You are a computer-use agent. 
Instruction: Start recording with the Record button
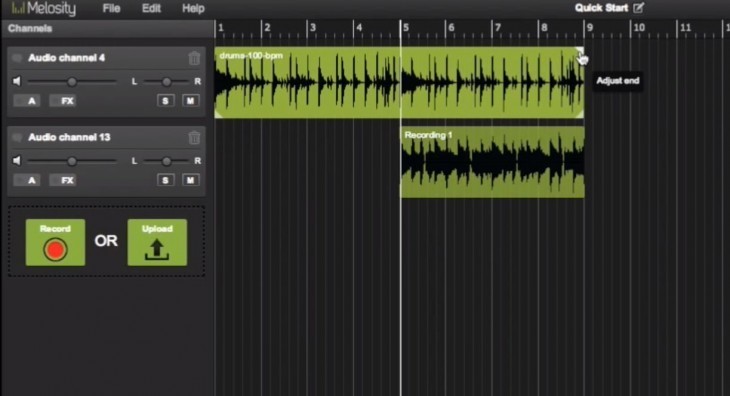tap(55, 242)
